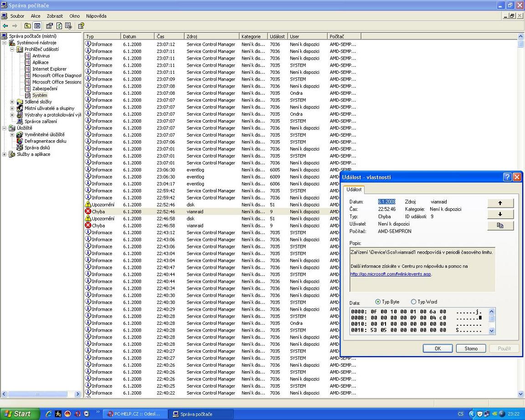Click the Refresh toolbar icon
This screenshot has height=420, width=525.
coord(59,26)
